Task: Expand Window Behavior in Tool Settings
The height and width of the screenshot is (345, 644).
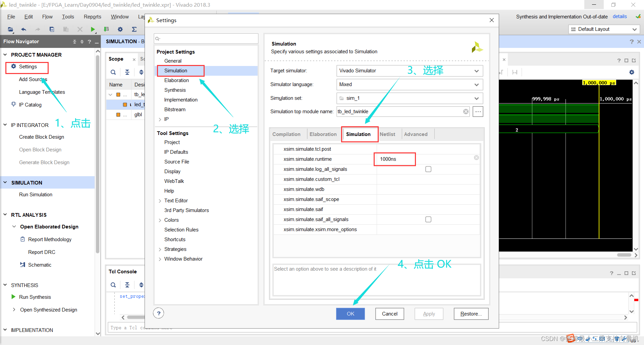Action: [x=160, y=259]
